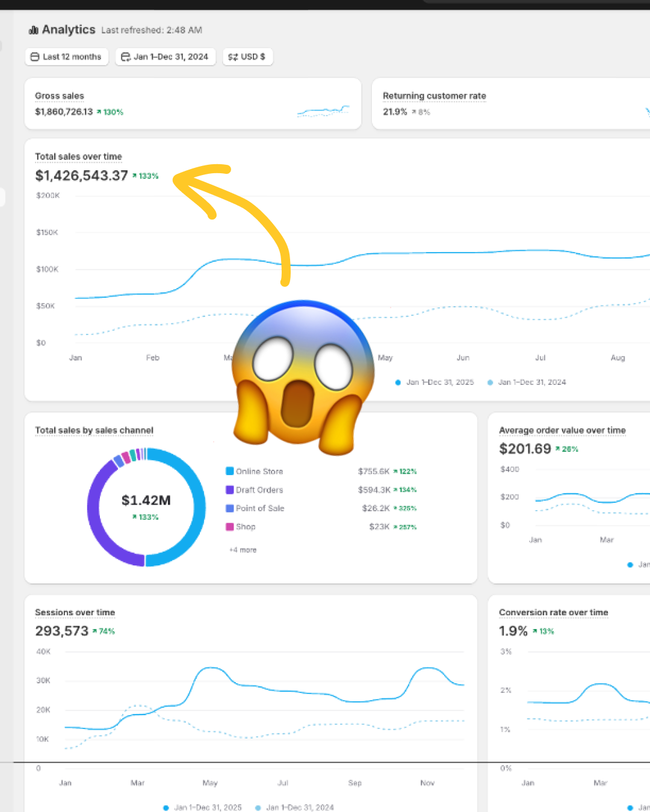The height and width of the screenshot is (812, 650).
Task: Click the Total sales by sales channel title
Action: point(94,430)
